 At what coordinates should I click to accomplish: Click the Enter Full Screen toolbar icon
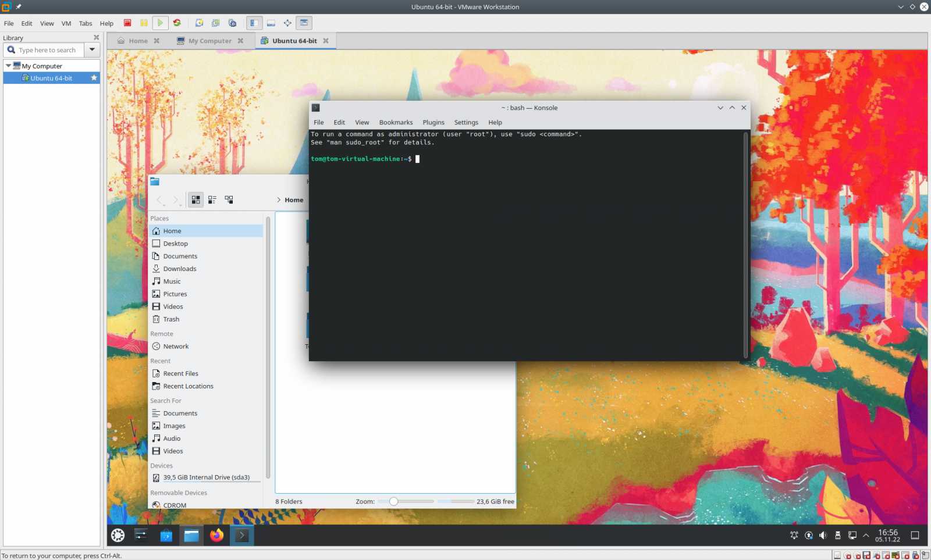(287, 23)
